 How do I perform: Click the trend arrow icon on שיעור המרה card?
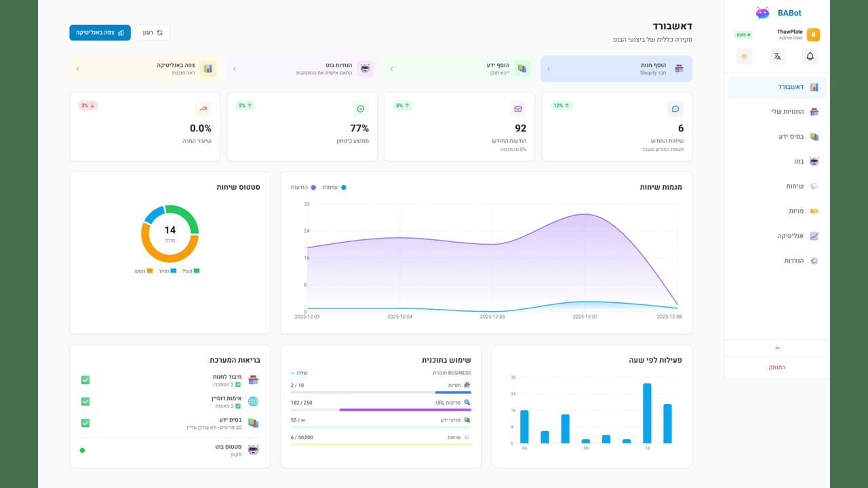pyautogui.click(x=203, y=108)
